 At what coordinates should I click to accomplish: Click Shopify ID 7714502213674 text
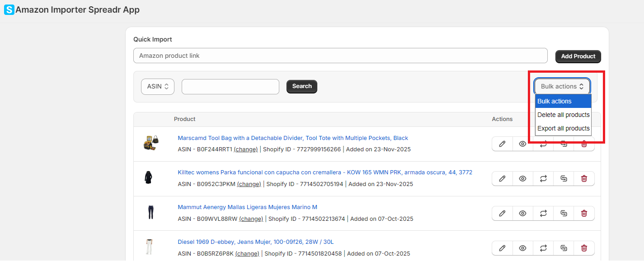pyautogui.click(x=307, y=219)
